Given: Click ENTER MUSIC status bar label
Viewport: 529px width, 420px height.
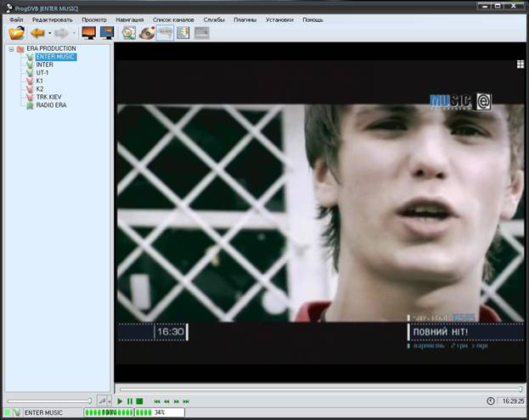Looking at the screenshot, I should tap(43, 412).
